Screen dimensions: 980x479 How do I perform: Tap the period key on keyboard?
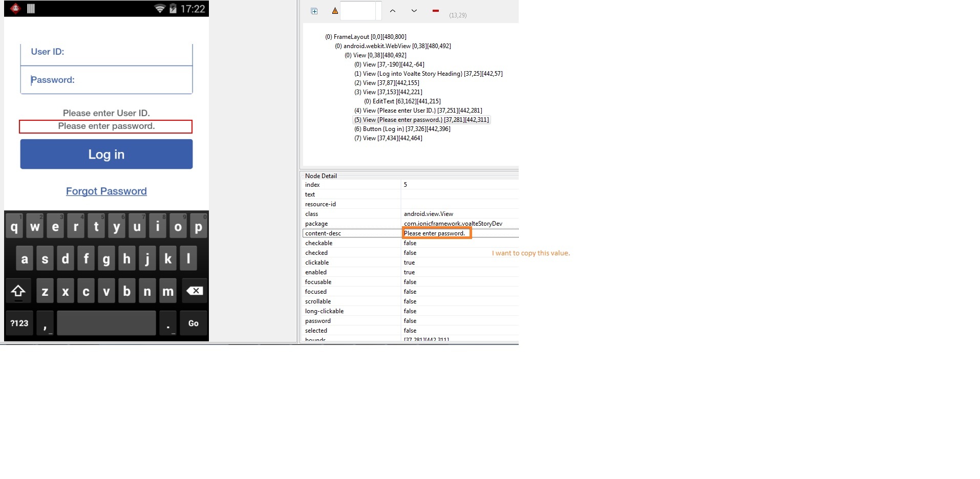tap(168, 323)
